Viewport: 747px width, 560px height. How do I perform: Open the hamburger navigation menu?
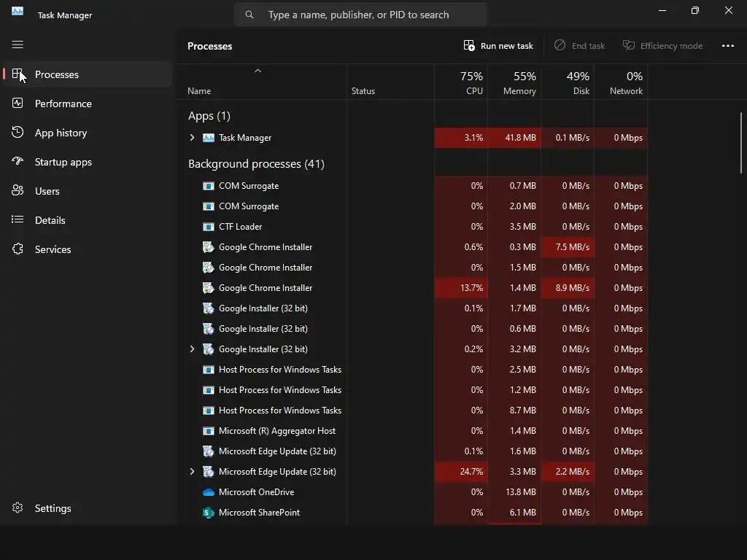click(x=18, y=44)
